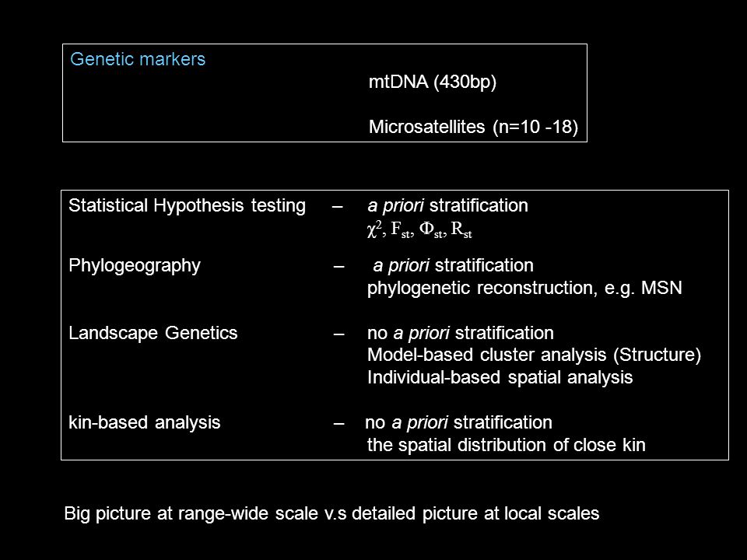Image resolution: width=747 pixels, height=560 pixels.
Task: Click 'Statistical Hypothesis testing' label
Action: pyautogui.click(x=187, y=205)
